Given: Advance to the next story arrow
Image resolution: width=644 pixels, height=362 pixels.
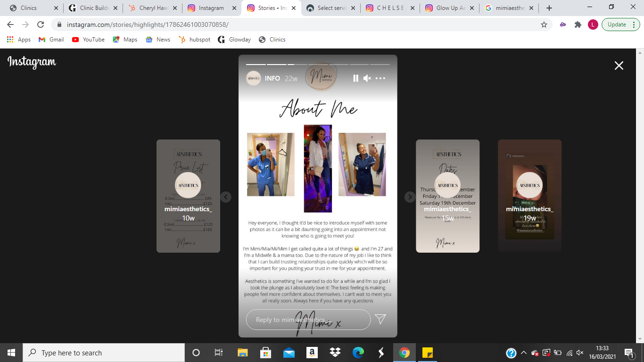Looking at the screenshot, I should pyautogui.click(x=410, y=197).
